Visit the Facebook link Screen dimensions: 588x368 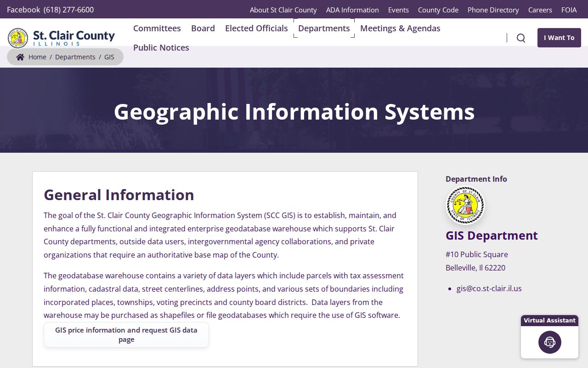[x=23, y=10]
